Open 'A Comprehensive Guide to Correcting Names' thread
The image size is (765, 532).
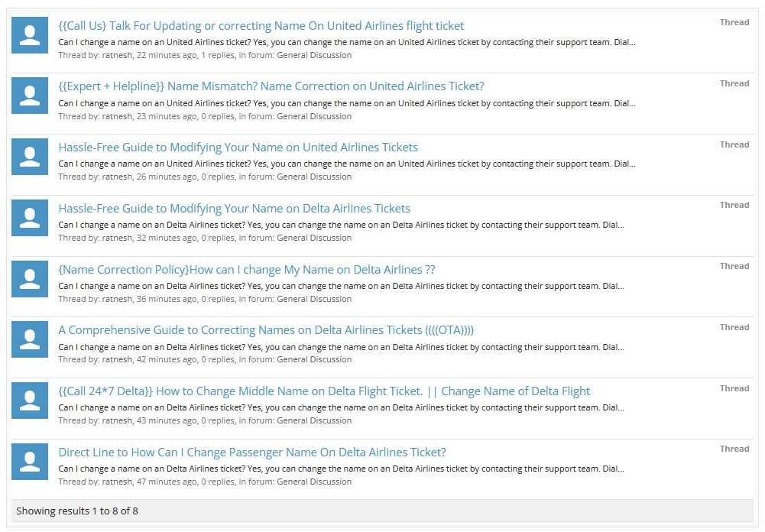click(x=266, y=330)
